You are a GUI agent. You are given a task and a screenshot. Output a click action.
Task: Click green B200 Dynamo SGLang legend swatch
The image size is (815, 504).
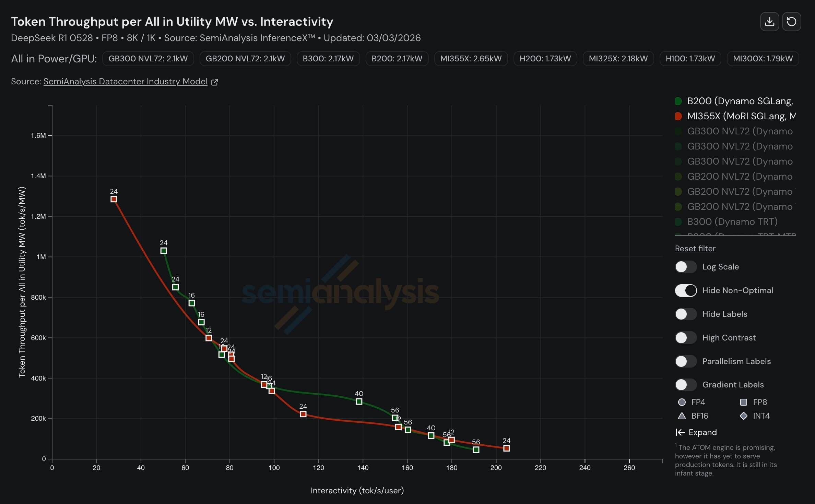point(678,101)
